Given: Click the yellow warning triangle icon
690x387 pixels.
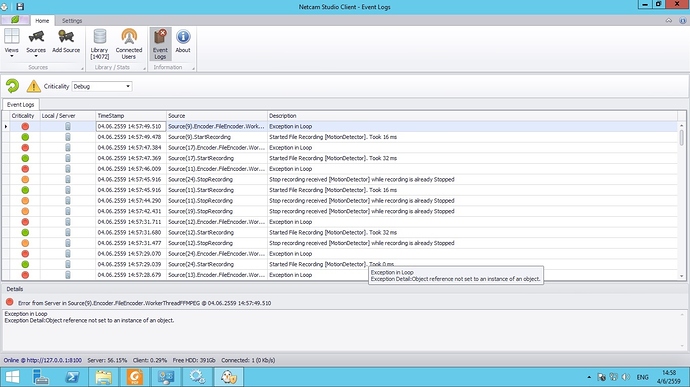Looking at the screenshot, I should pyautogui.click(x=33, y=86).
